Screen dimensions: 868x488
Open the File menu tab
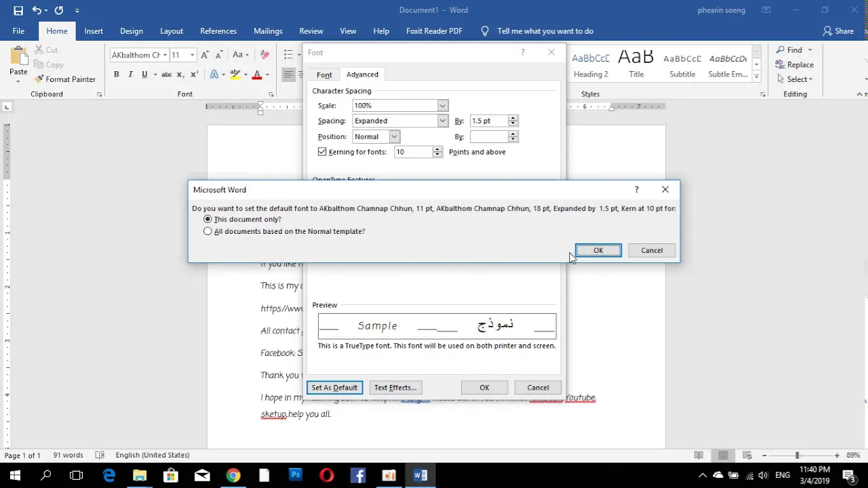(18, 31)
